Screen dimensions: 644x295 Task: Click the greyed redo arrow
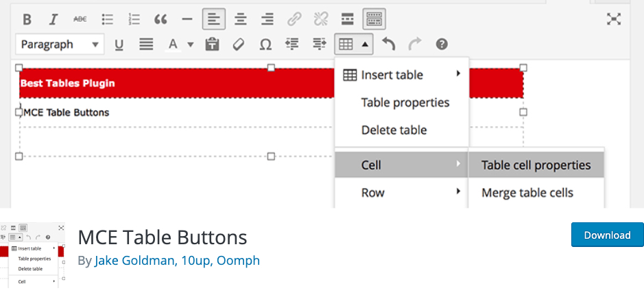tap(415, 45)
